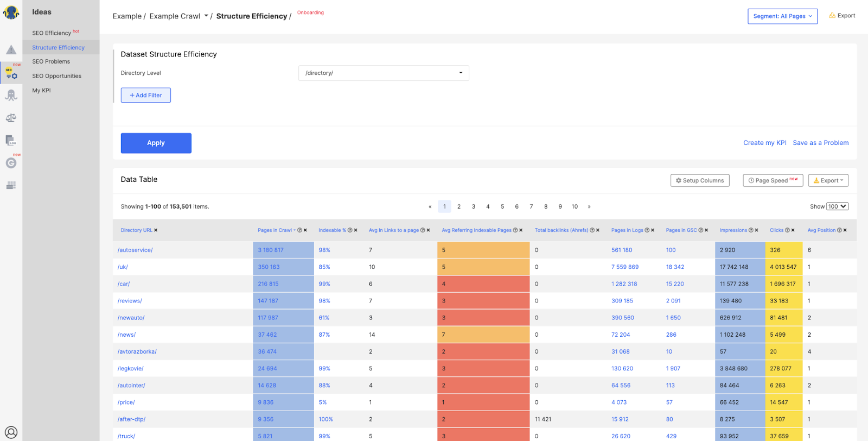The height and width of the screenshot is (441, 868).
Task: Open the user profile icon
Action: click(x=11, y=432)
